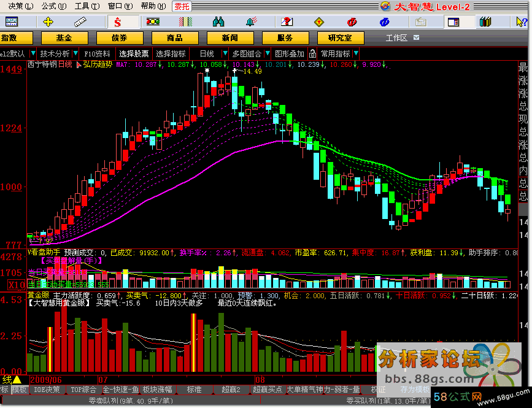Click the 研究室 yellow button

click(x=341, y=38)
